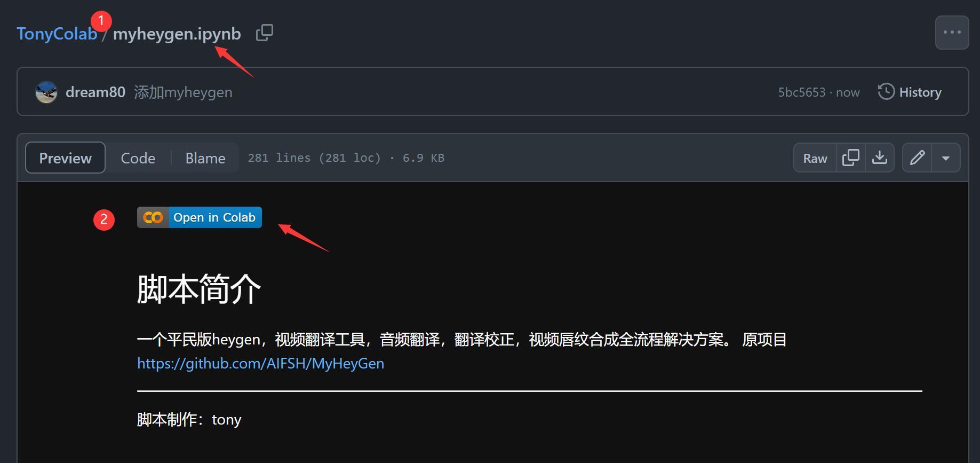980x463 pixels.
Task: Open the Raw file view
Action: pos(815,158)
